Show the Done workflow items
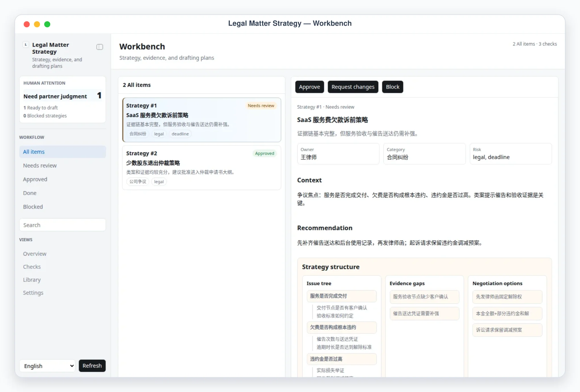Screen dimensions: 580x392 point(62,193)
